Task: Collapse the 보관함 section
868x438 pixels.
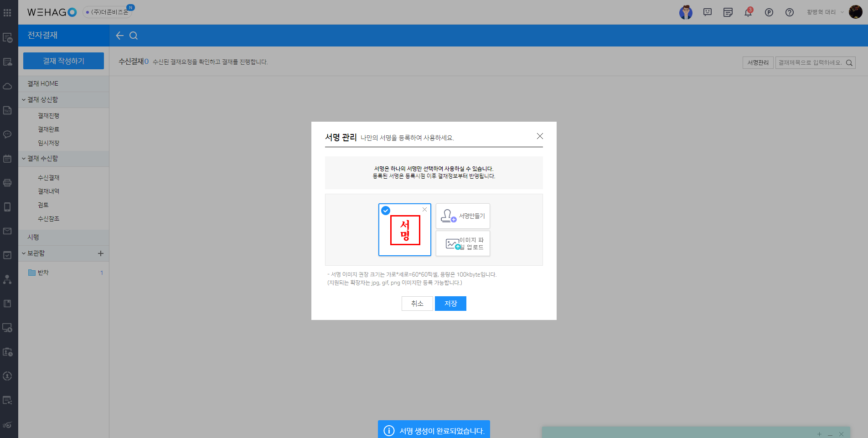Action: pos(24,253)
